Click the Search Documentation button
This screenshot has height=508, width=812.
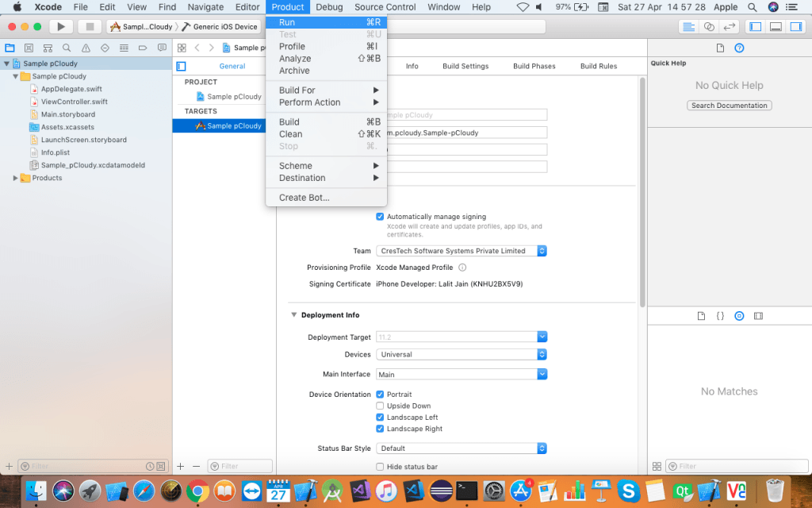tap(729, 106)
